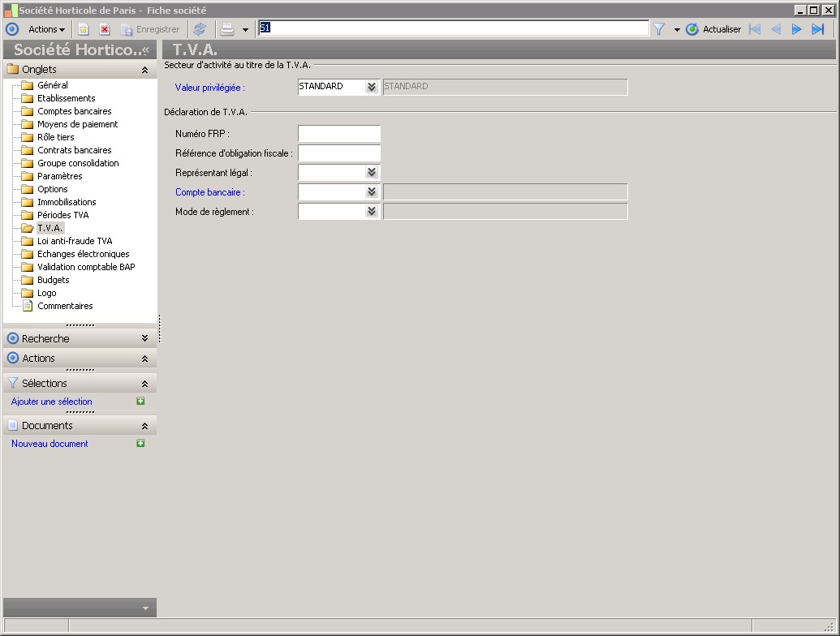Open Représentant légal dropdown

(372, 172)
